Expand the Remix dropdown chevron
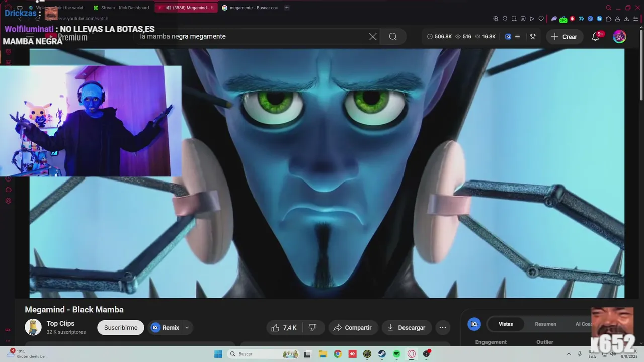This screenshot has width=644, height=362. [187, 328]
